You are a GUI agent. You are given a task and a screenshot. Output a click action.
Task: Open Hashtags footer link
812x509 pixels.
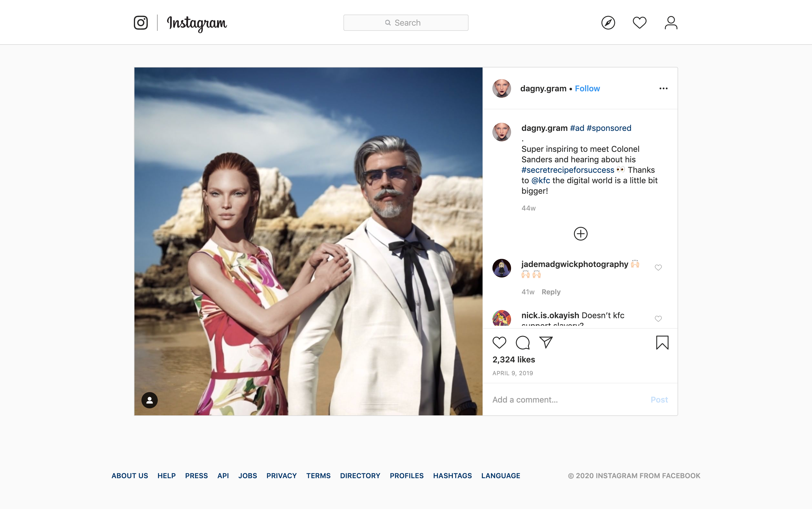click(x=452, y=476)
